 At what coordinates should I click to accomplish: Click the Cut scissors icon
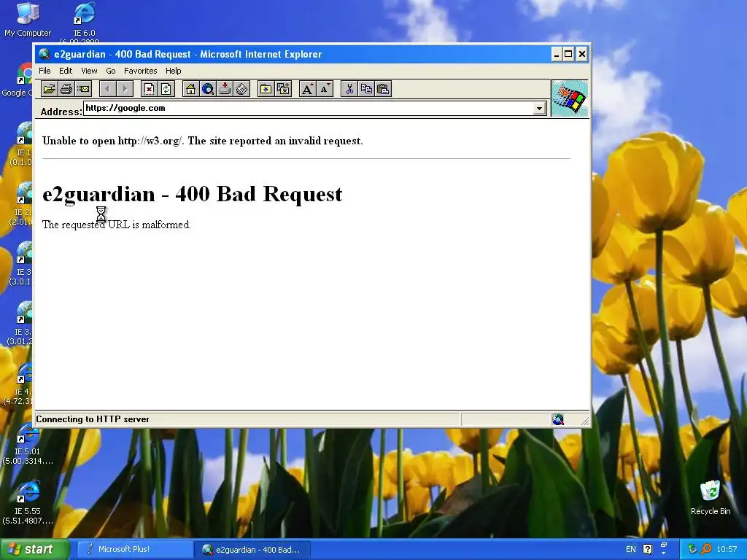pyautogui.click(x=349, y=89)
